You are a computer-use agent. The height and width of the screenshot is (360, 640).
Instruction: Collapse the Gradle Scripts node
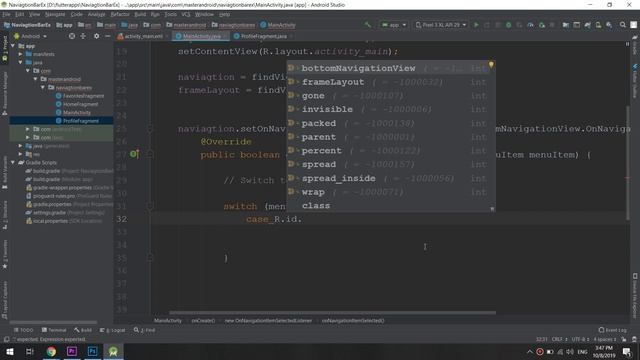13,162
